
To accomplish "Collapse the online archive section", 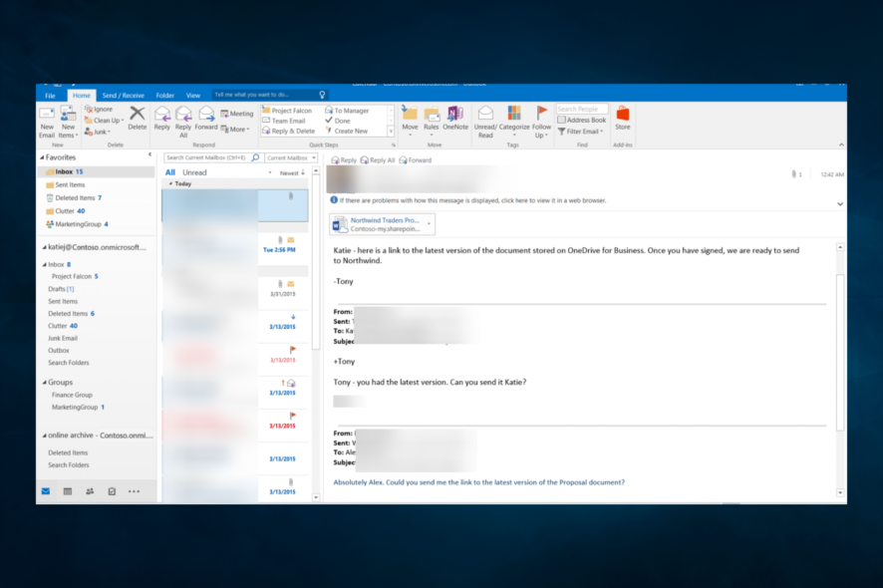I will (x=44, y=436).
